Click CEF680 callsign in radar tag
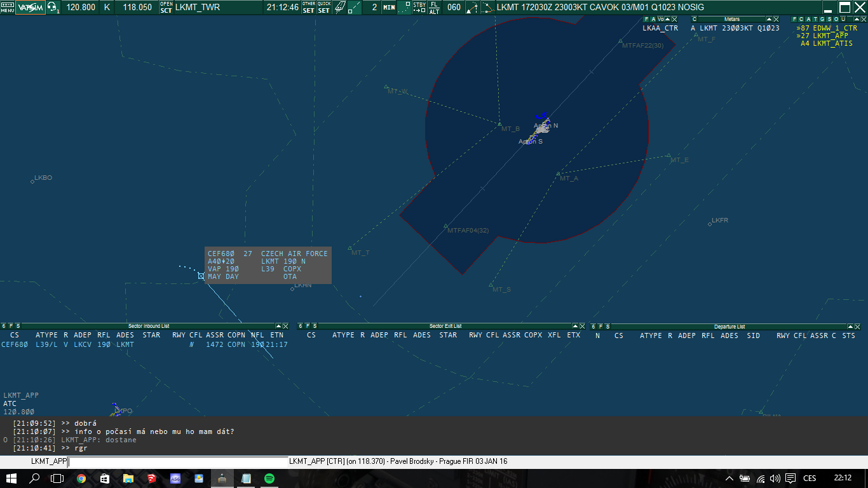 [221, 254]
